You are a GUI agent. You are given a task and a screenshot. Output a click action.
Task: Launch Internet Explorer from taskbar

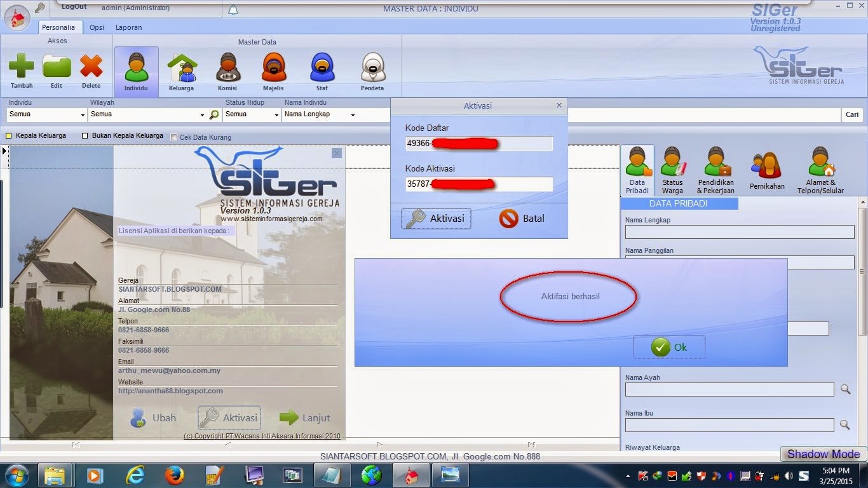point(135,475)
